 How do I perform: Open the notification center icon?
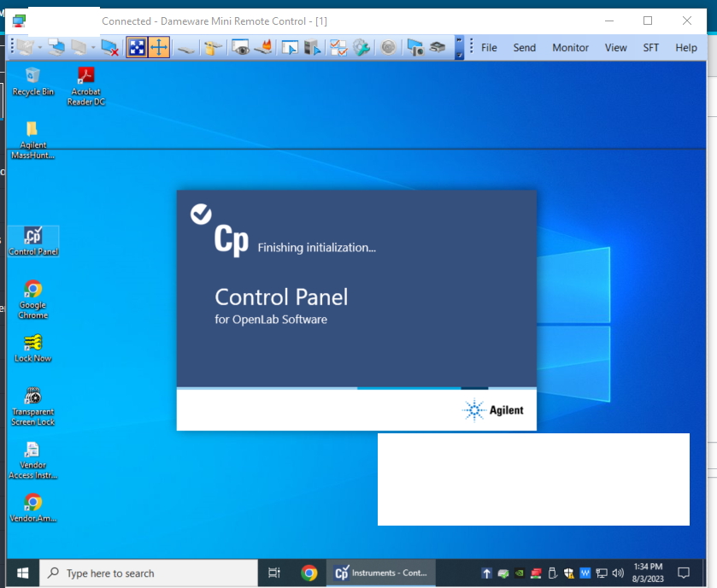(684, 573)
